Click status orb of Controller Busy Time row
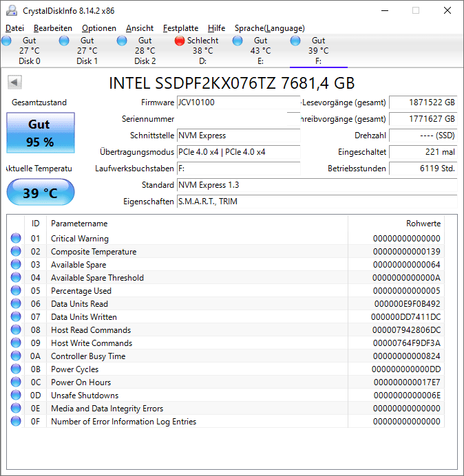 coord(16,356)
